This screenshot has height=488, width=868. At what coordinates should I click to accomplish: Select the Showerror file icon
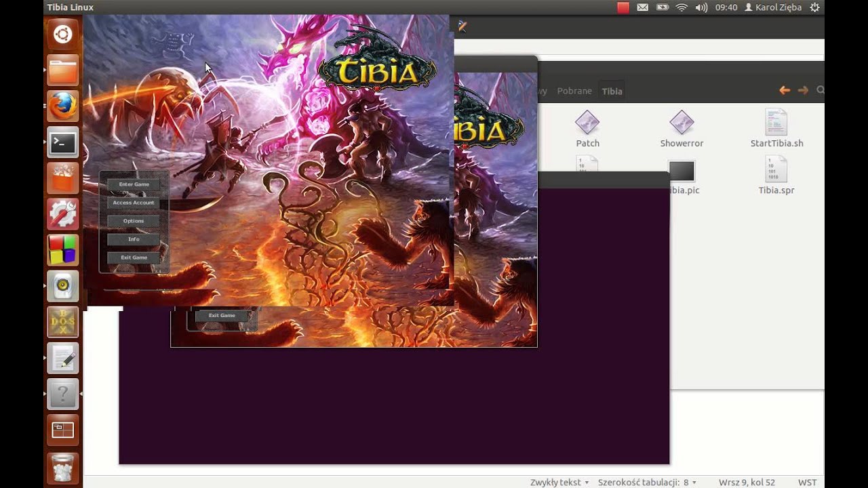pos(682,129)
